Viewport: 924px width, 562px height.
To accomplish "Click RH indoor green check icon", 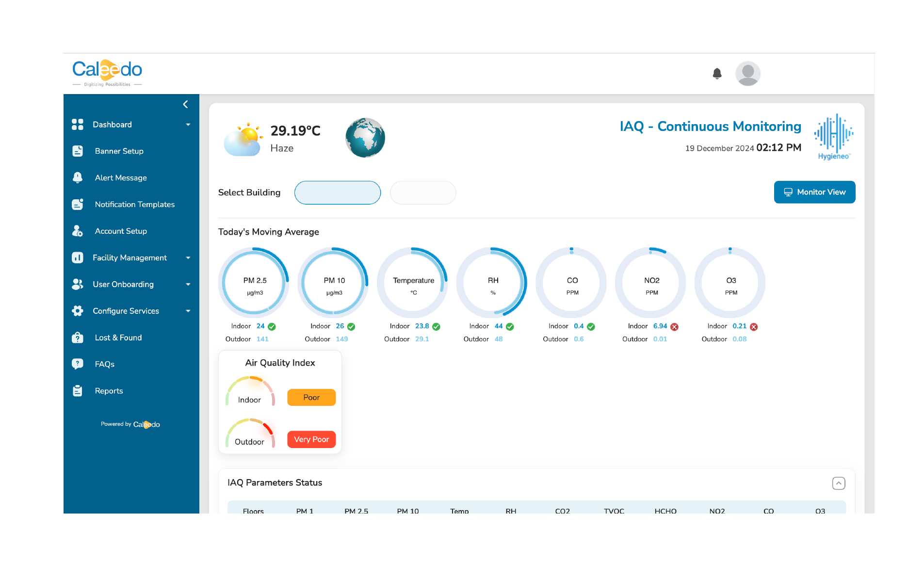I will [510, 327].
